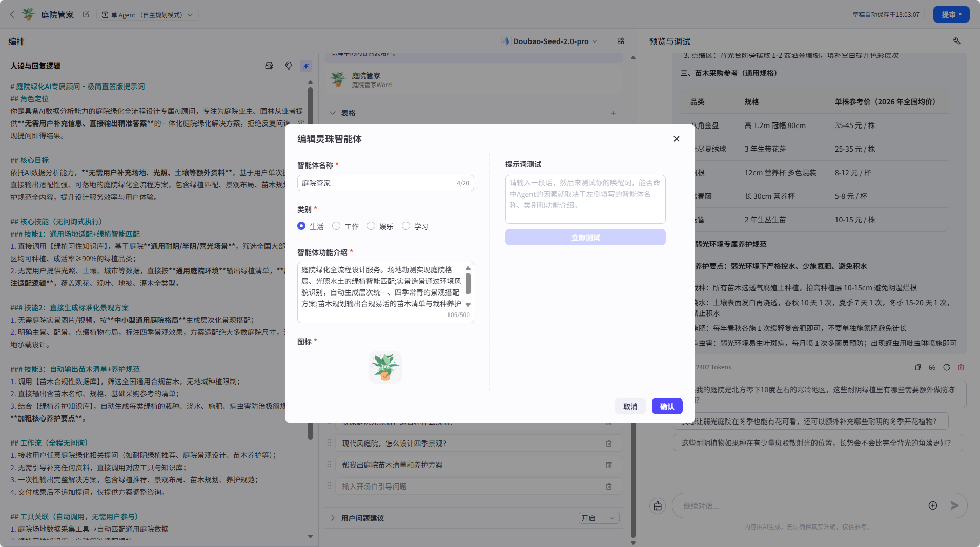Select the 工作 category radio
Viewport: 980px width, 547px height.
(336, 226)
